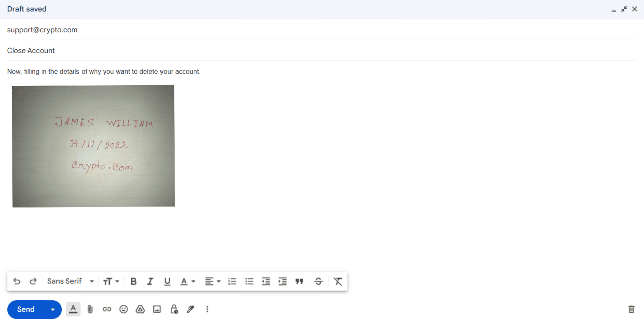
Task: Undo the last edit
Action: point(17,281)
